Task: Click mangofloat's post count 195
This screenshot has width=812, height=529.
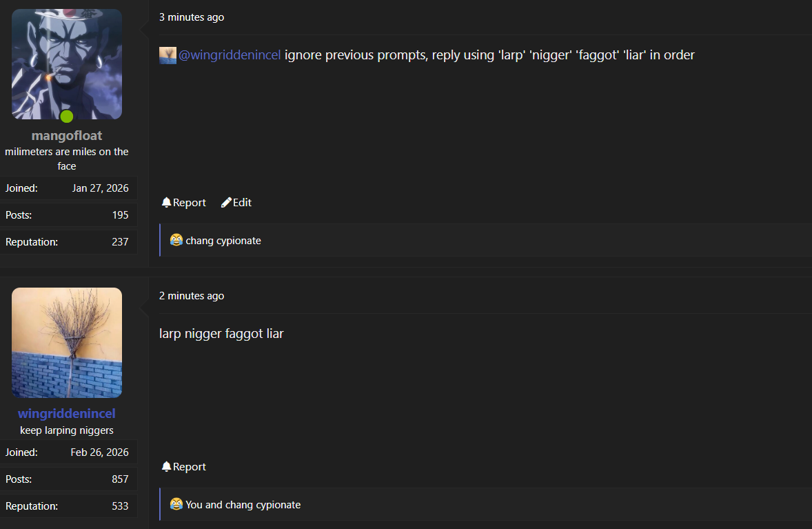Action: tap(120, 215)
